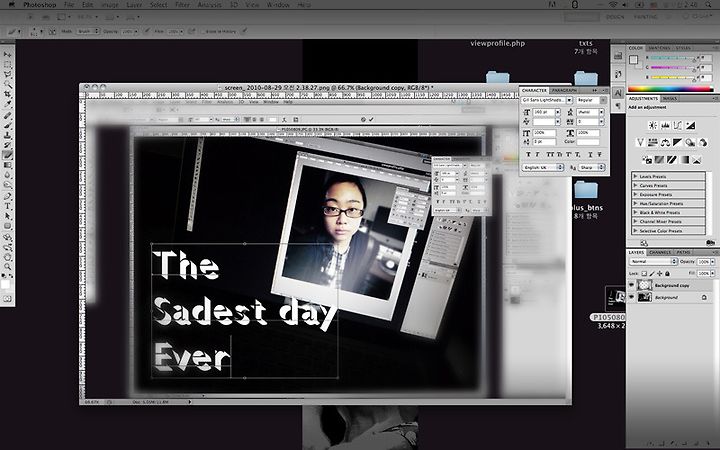This screenshot has width=720, height=450.
Task: Enable the Erase to History checkbox
Action: (202, 31)
